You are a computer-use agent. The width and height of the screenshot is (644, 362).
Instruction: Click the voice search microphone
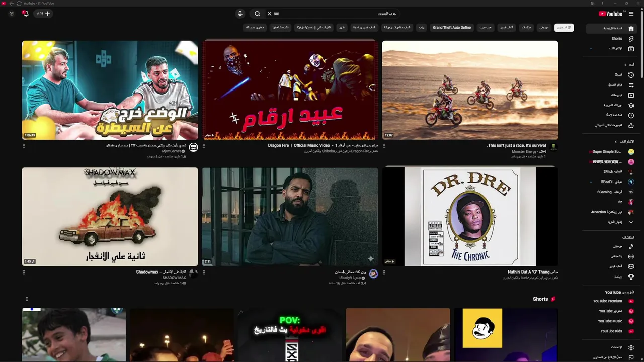pos(240,14)
